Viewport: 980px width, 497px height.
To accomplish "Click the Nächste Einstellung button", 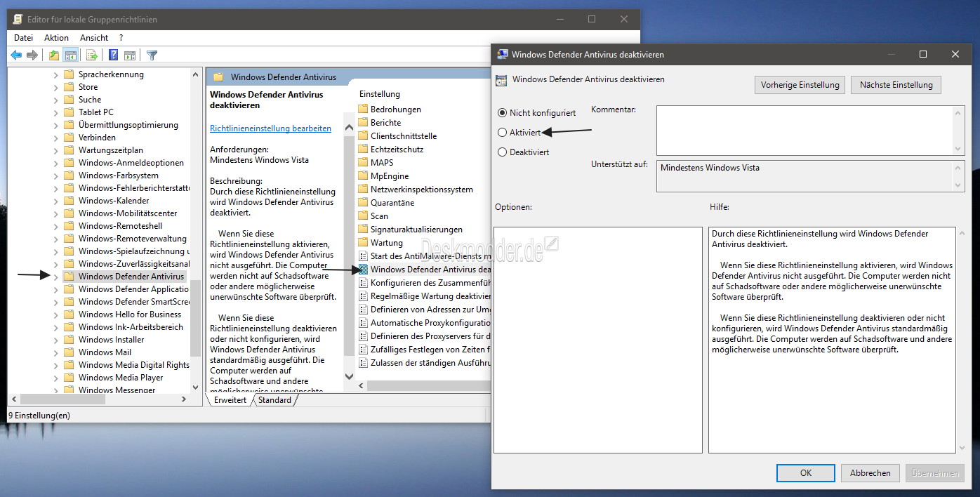I will click(x=896, y=85).
